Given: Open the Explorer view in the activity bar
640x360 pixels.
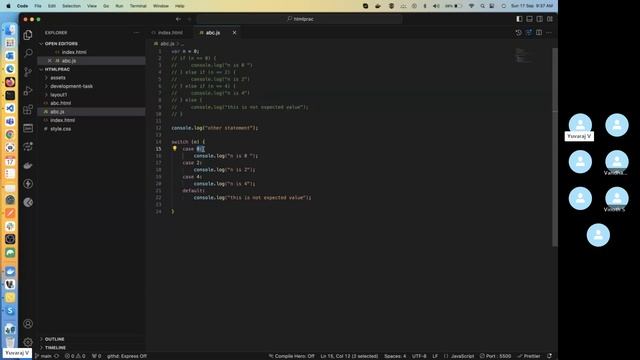Looking at the screenshot, I should [x=28, y=35].
